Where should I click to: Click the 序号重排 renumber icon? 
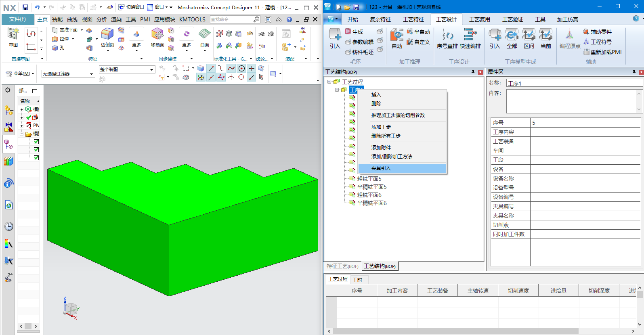447,38
